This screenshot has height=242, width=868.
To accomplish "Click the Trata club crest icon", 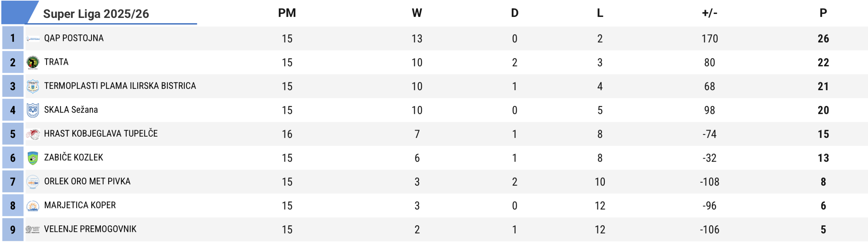I will [x=33, y=62].
